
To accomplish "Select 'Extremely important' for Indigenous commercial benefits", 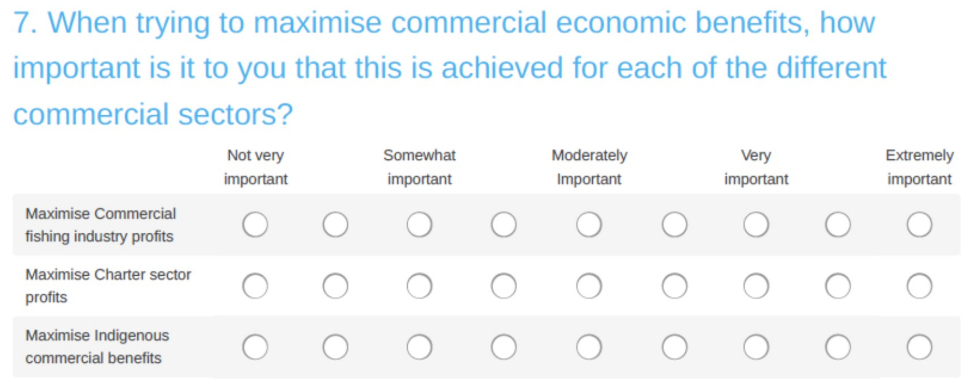I will pyautogui.click(x=919, y=347).
